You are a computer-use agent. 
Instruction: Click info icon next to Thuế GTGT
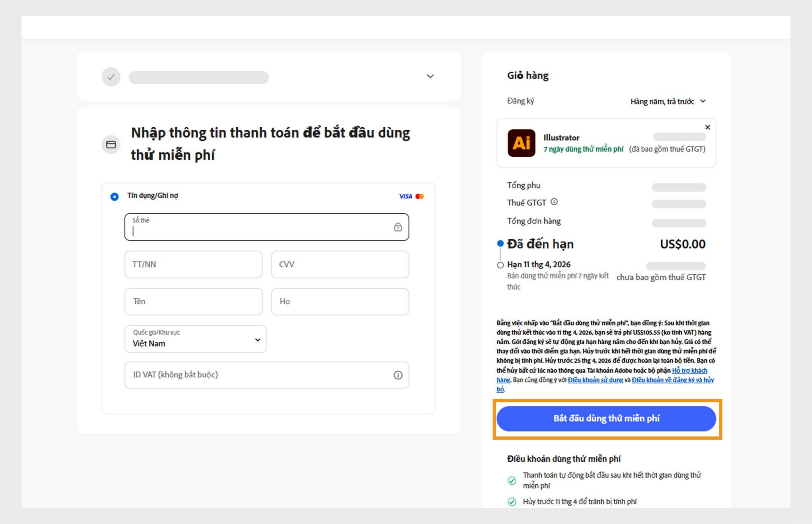[554, 202]
